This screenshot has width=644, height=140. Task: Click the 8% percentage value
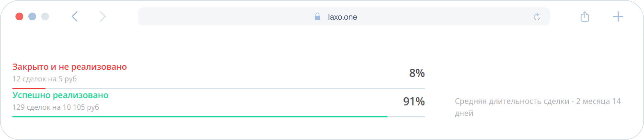coord(417,73)
